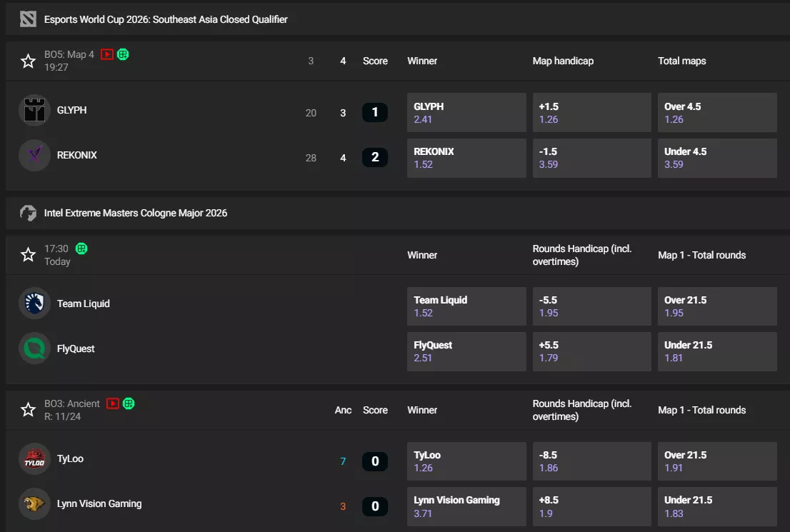Open green stats icon for BO5 Map 4 match
Screen dimensions: 790x532
tap(123, 54)
